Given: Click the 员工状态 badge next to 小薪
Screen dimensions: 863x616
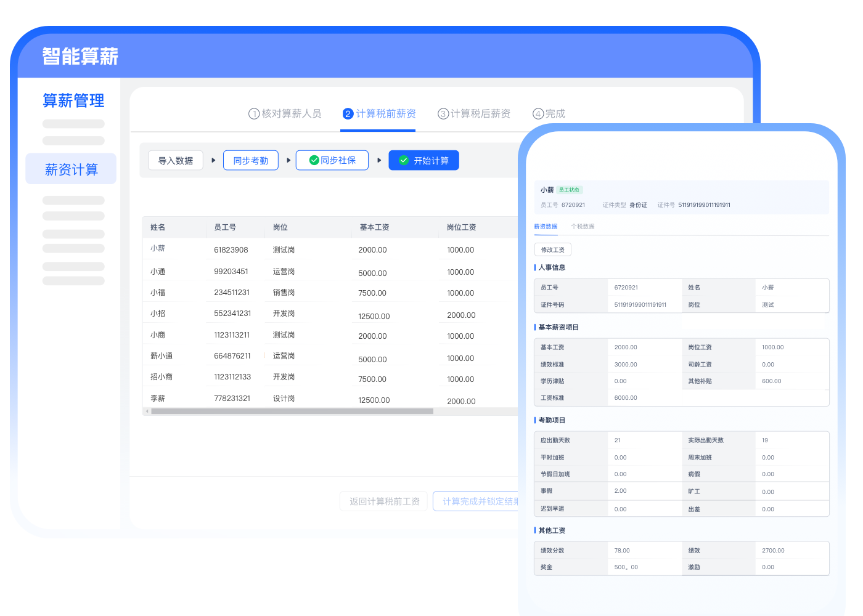Looking at the screenshot, I should 569,190.
